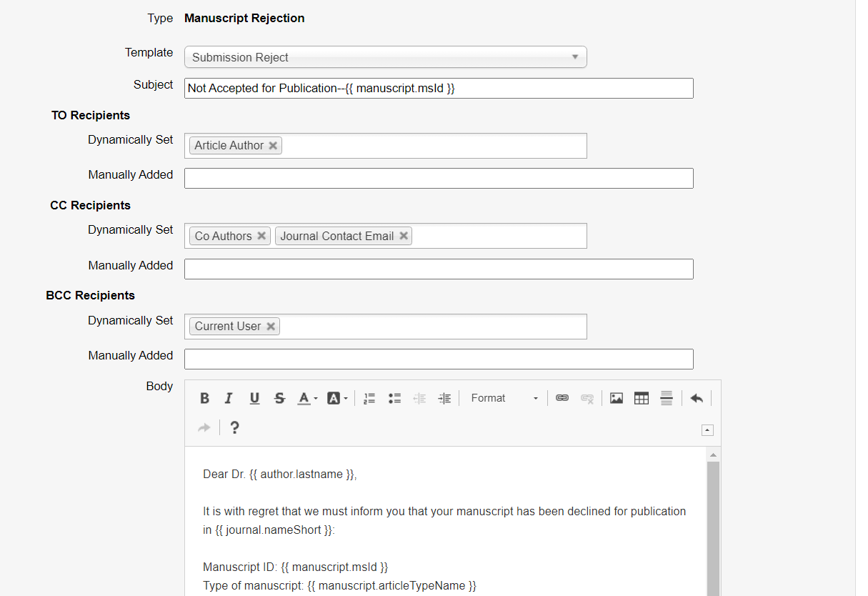Remove Article Author from TO recipients
This screenshot has width=868, height=596.
coord(273,146)
